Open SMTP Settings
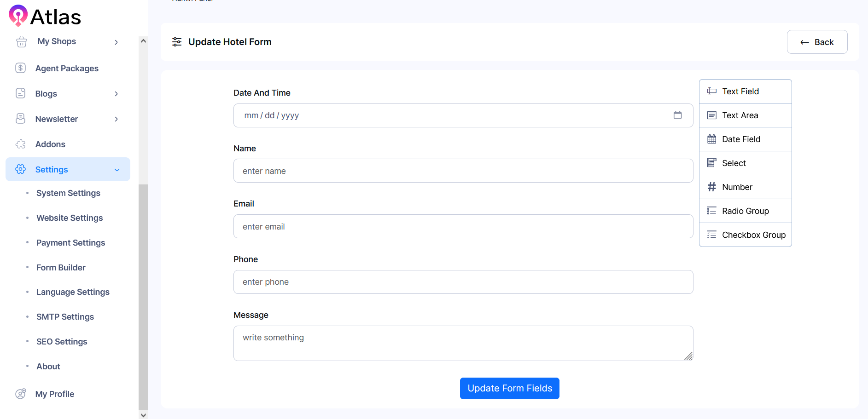 click(65, 317)
